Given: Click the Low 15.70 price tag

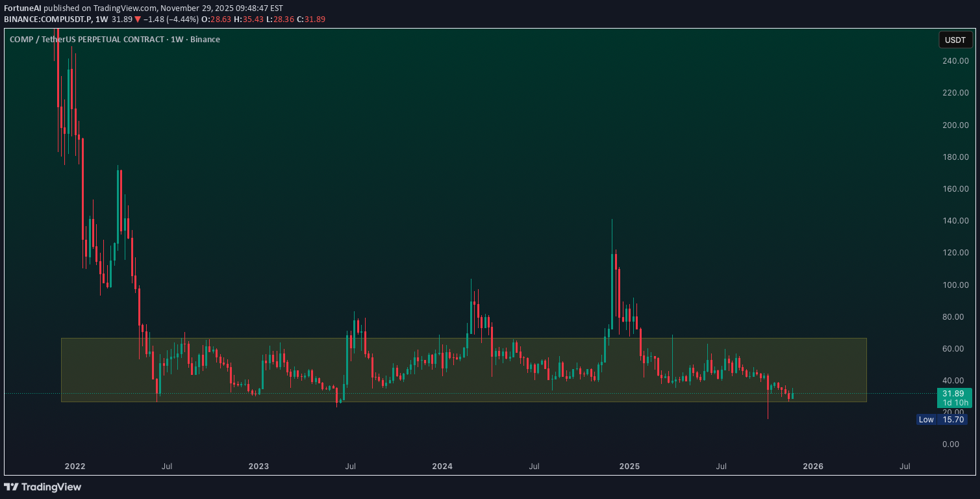Looking at the screenshot, I should click(x=941, y=420).
